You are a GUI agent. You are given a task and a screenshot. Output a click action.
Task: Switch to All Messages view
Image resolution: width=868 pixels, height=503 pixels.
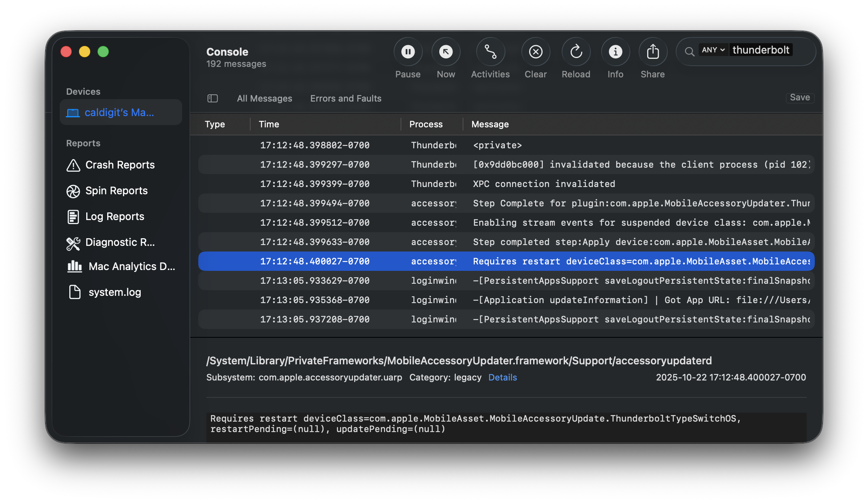tap(265, 98)
